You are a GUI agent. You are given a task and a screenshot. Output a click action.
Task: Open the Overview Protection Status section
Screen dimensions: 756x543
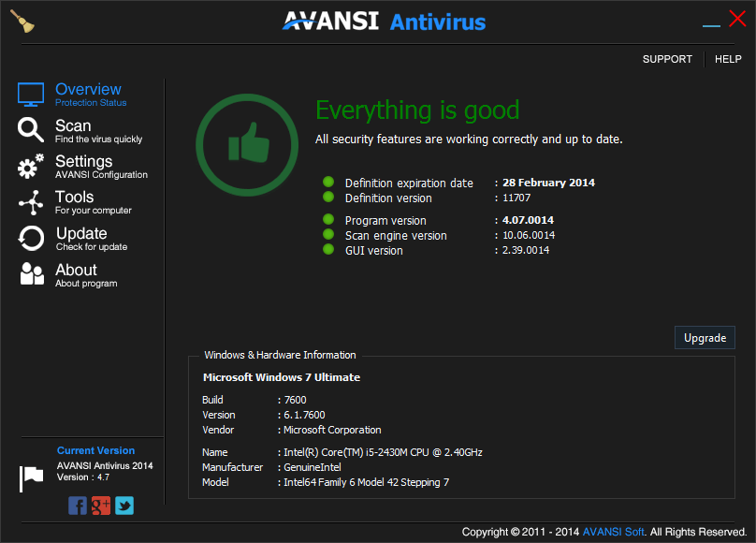(x=91, y=94)
